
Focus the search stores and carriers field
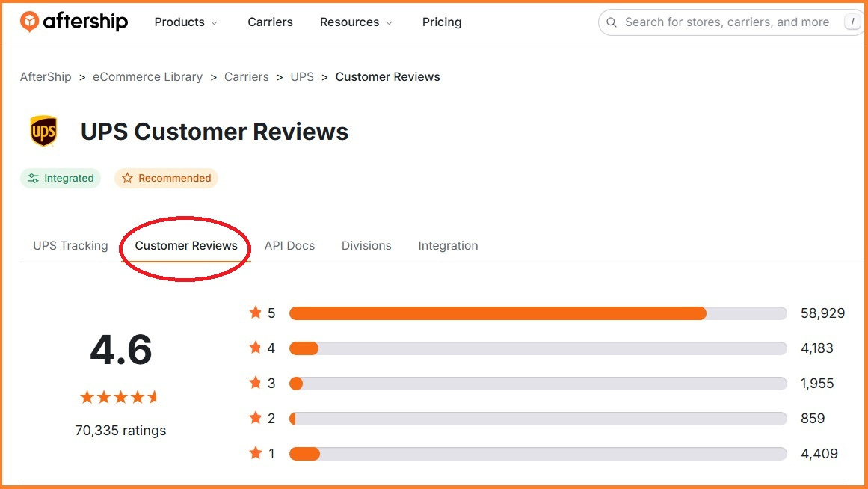730,22
